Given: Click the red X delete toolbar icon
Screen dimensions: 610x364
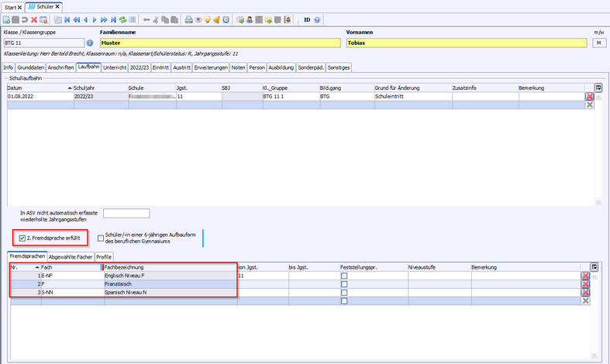Looking at the screenshot, I should tap(34, 19).
